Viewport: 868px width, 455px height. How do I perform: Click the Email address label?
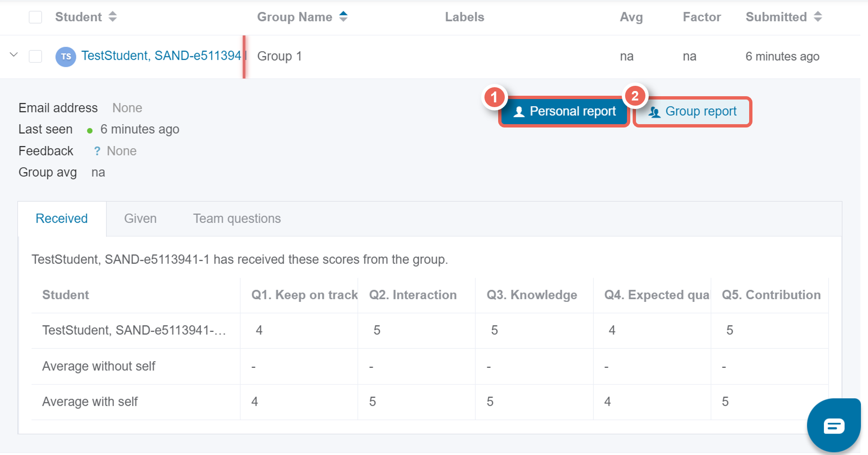[58, 108]
